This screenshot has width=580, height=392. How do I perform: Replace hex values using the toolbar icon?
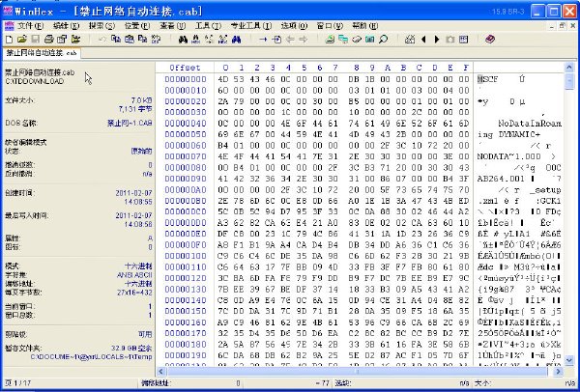pos(222,40)
